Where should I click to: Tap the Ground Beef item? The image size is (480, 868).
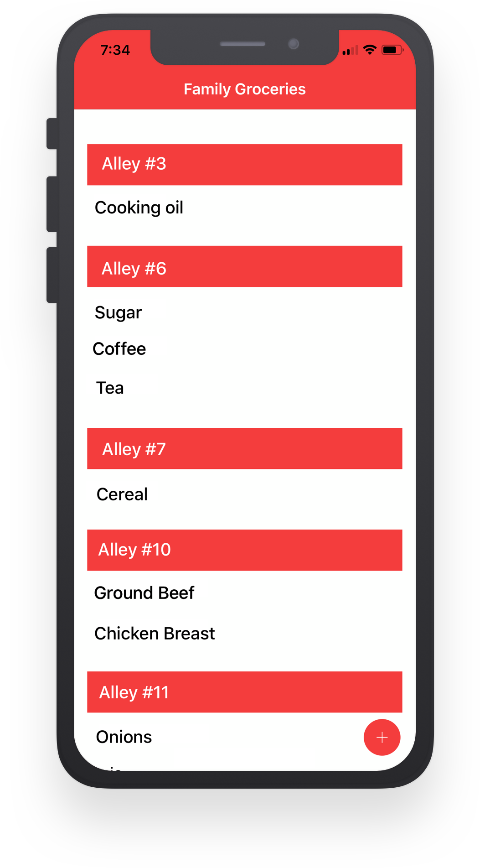(x=144, y=593)
